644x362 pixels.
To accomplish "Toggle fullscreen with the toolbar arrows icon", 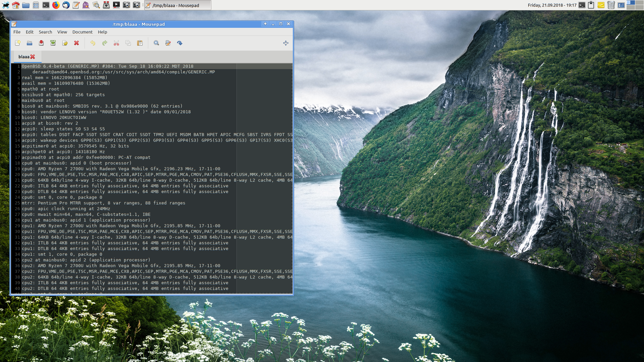I will click(286, 43).
